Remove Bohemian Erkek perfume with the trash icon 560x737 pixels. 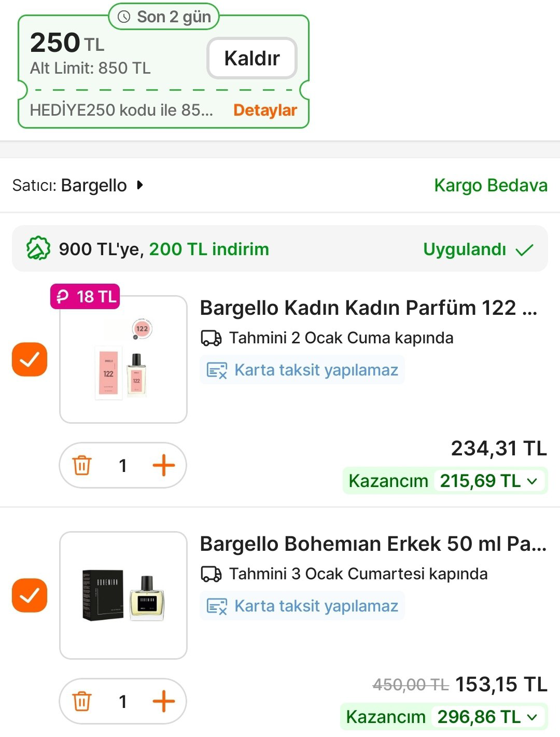pyautogui.click(x=82, y=701)
